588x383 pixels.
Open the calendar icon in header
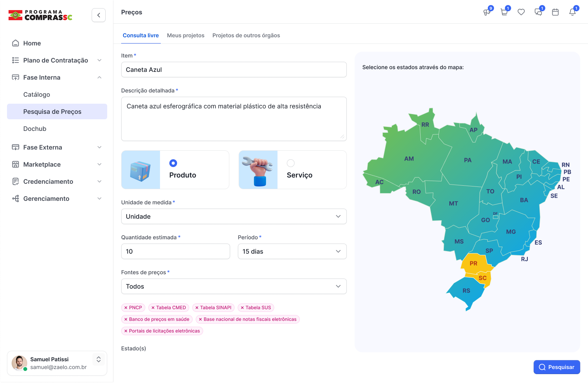[x=555, y=12]
